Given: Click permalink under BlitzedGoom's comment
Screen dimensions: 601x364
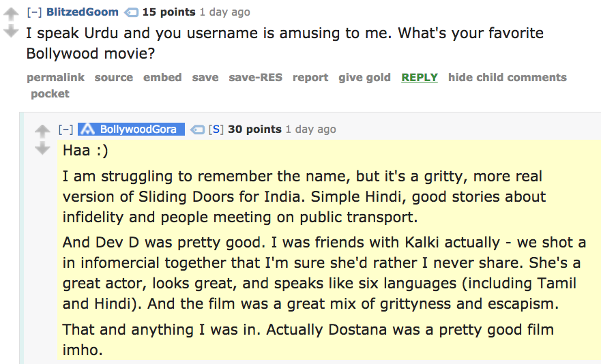Looking at the screenshot, I should pyautogui.click(x=55, y=78).
